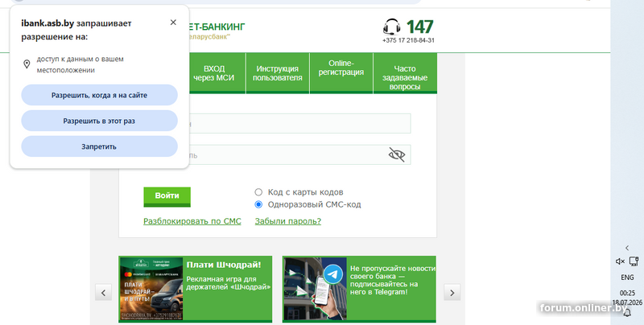This screenshot has height=325, width=644.
Task: Open the notification bell in taskbar
Action: coord(628,314)
